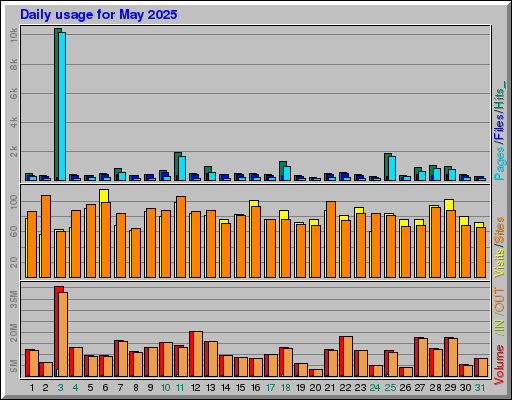Click the orange "Sites" legend text
Viewport: 512px width, 400px height.
(x=499, y=230)
